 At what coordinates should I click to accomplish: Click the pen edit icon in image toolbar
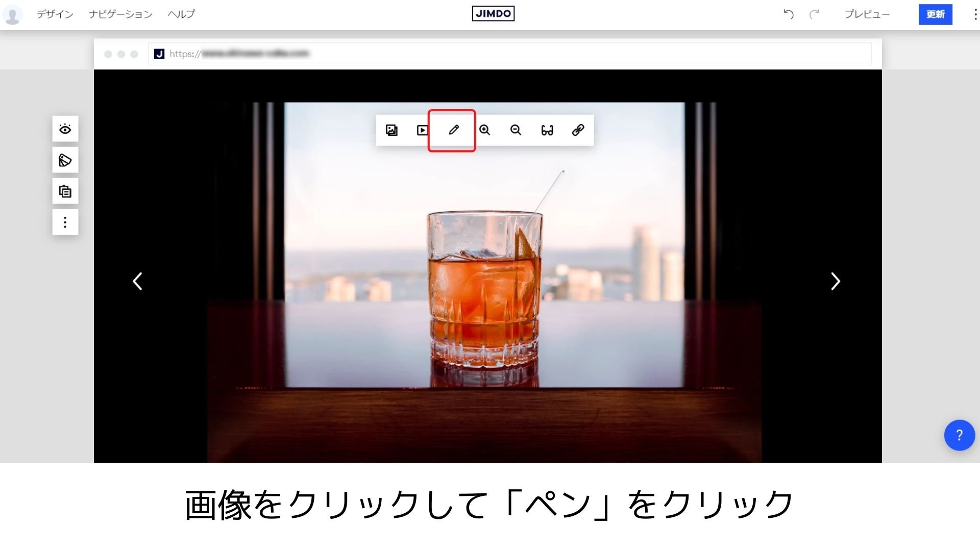[453, 130]
